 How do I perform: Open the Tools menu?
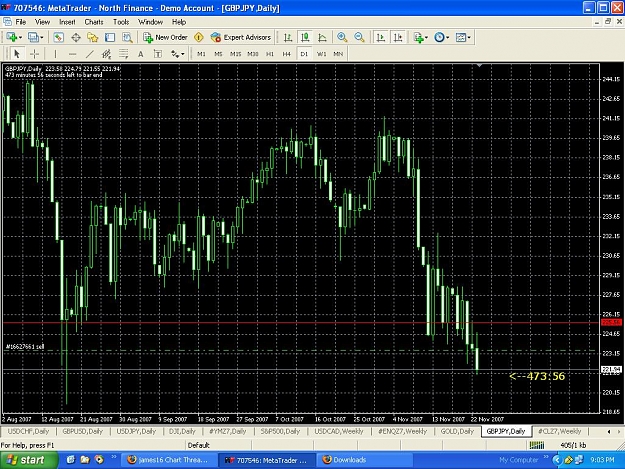pos(121,22)
